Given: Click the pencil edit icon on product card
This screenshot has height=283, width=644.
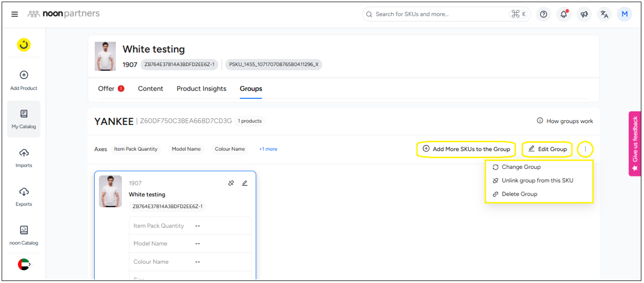Looking at the screenshot, I should tap(245, 183).
